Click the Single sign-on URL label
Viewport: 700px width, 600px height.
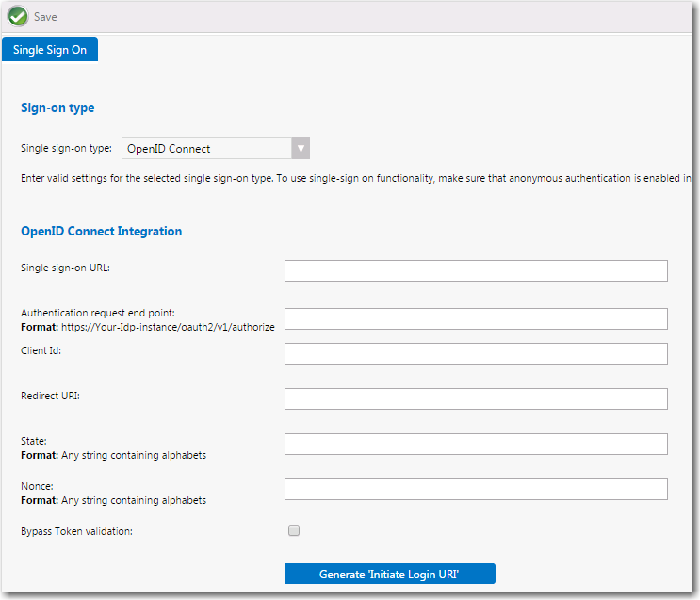click(x=65, y=268)
